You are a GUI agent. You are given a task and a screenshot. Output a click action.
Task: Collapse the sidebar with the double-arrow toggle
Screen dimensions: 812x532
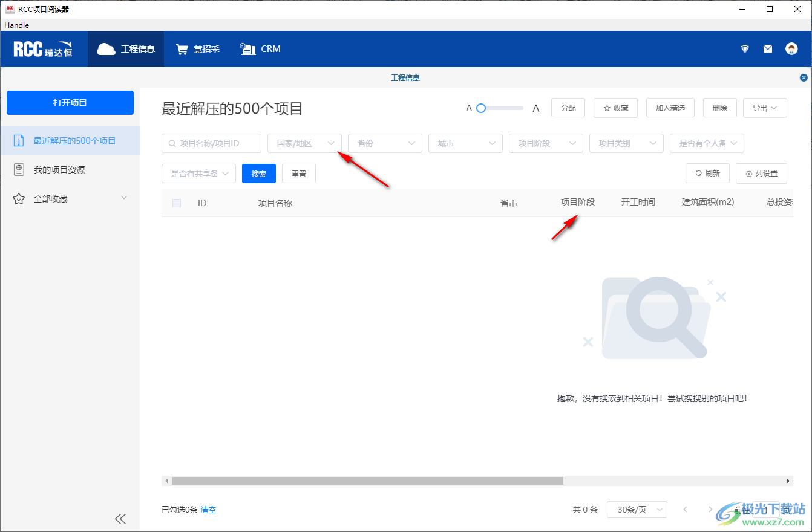tap(120, 519)
